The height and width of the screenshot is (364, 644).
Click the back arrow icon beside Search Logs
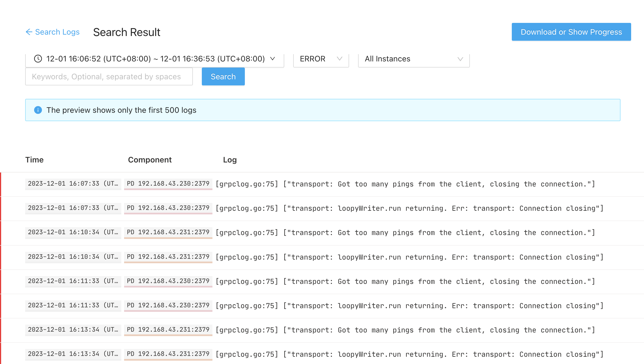(29, 32)
